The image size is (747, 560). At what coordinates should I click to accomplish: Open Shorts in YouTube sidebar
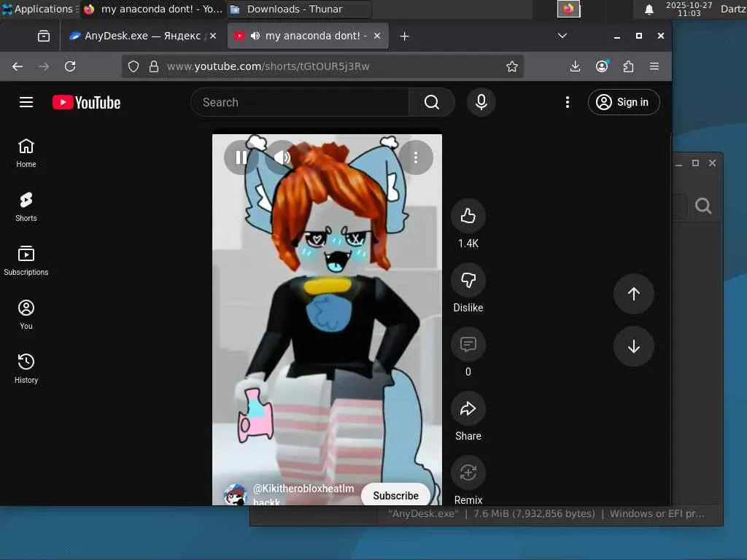point(26,207)
